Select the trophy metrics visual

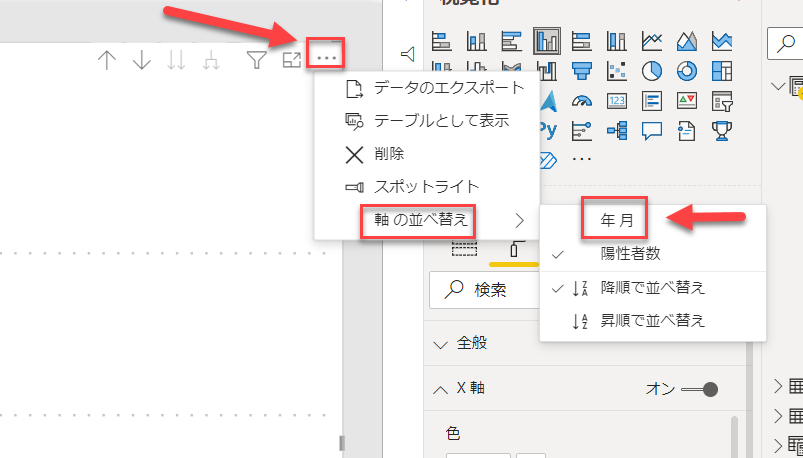(722, 131)
